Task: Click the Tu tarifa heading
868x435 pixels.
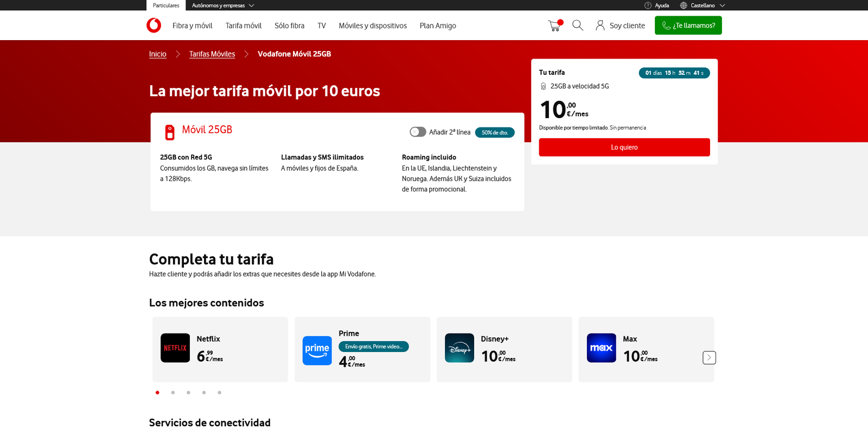Action: click(552, 72)
